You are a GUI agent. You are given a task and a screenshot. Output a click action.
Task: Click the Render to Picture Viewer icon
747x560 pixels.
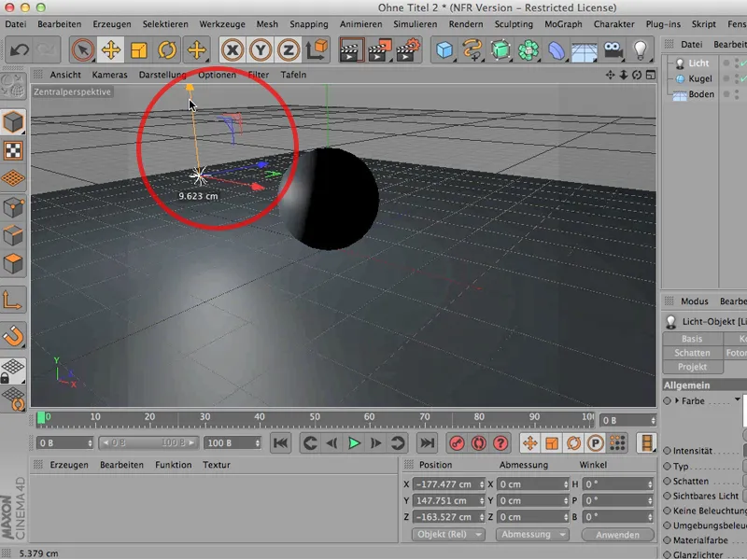point(378,49)
